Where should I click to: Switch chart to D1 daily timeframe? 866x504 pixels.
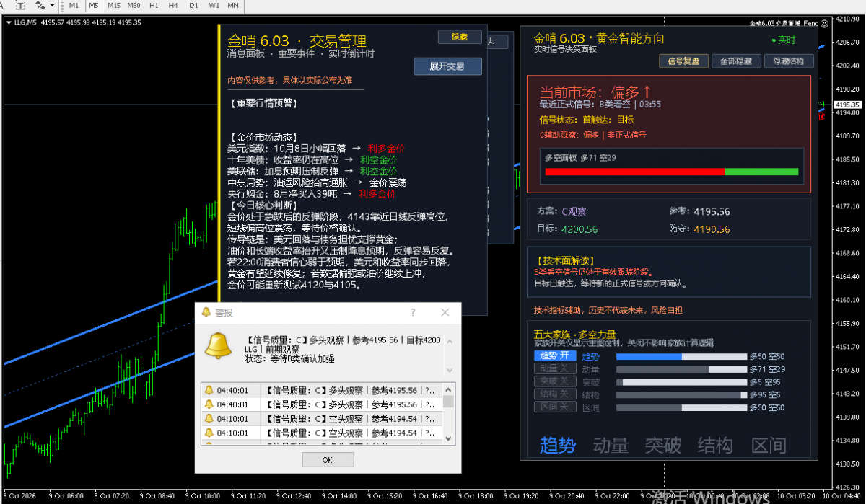pyautogui.click(x=193, y=5)
